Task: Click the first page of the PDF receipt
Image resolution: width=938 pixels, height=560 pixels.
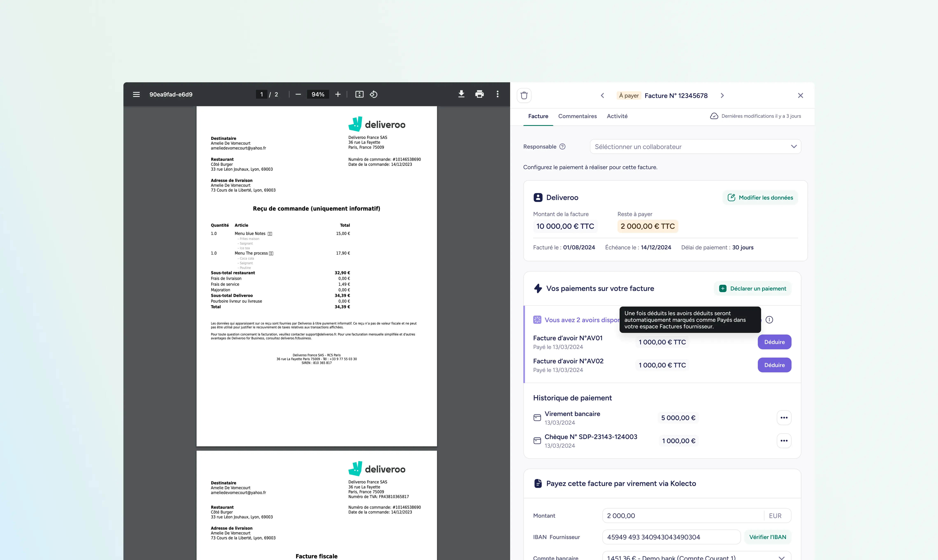Action: (316, 276)
